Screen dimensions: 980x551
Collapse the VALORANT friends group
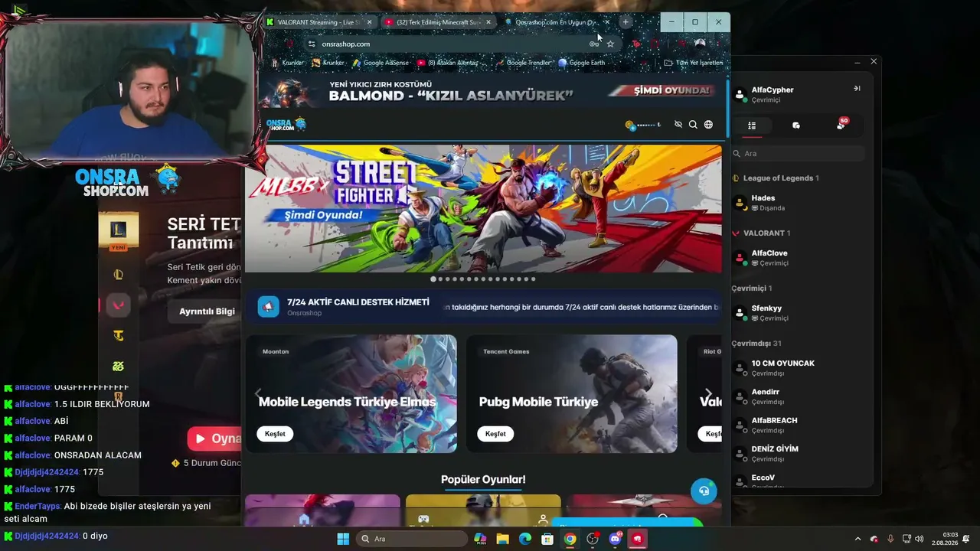tap(762, 233)
